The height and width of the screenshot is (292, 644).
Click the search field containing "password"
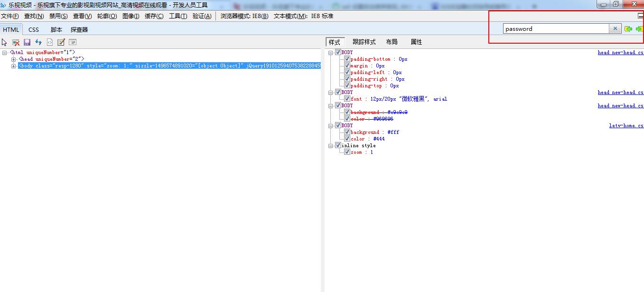point(555,29)
